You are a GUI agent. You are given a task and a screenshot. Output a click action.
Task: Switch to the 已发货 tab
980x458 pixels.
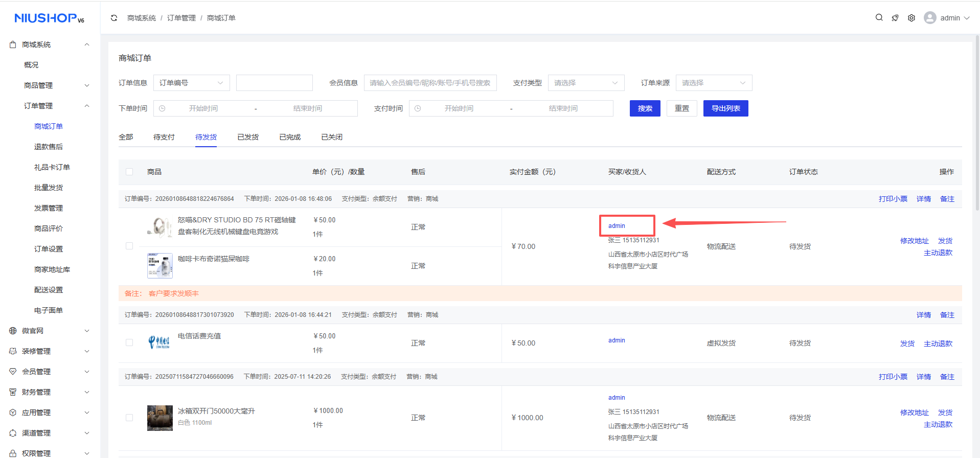[x=248, y=137]
